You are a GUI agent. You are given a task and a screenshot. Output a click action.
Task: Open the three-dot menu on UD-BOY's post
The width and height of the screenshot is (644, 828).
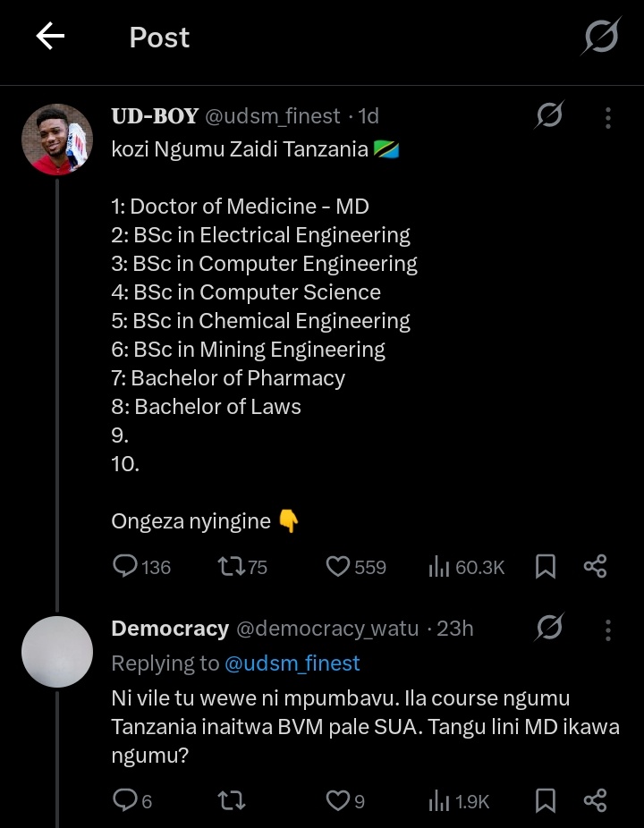point(608,118)
